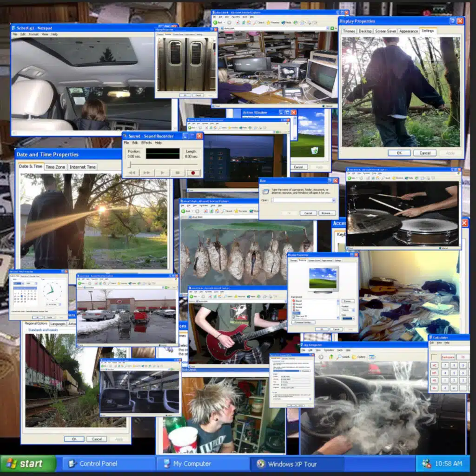Open Media in the cluttered-desk Internet Explorer window

pyautogui.click(x=286, y=22)
